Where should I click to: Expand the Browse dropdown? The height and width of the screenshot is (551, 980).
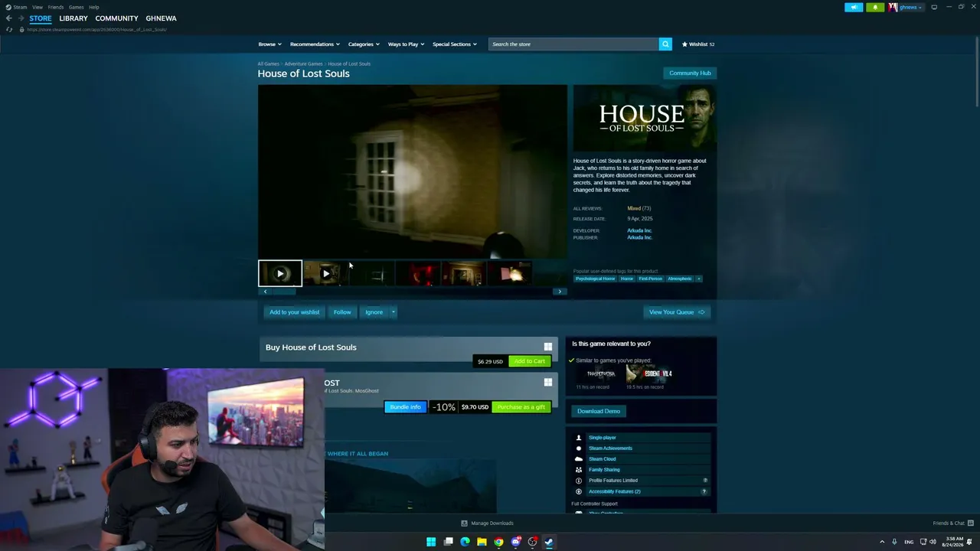269,44
